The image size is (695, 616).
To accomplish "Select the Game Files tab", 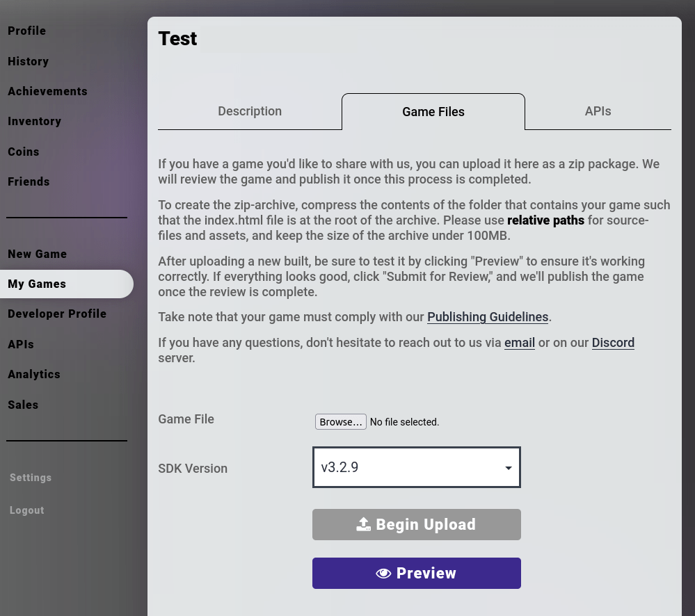I will 433,112.
